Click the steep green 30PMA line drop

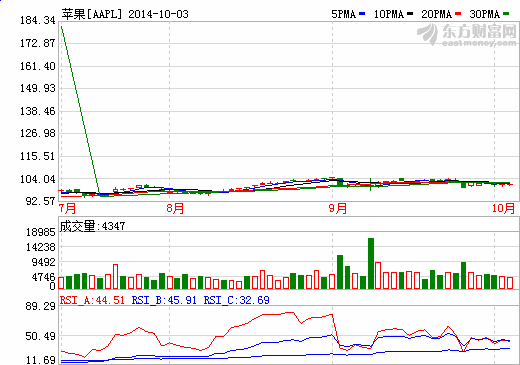point(80,110)
